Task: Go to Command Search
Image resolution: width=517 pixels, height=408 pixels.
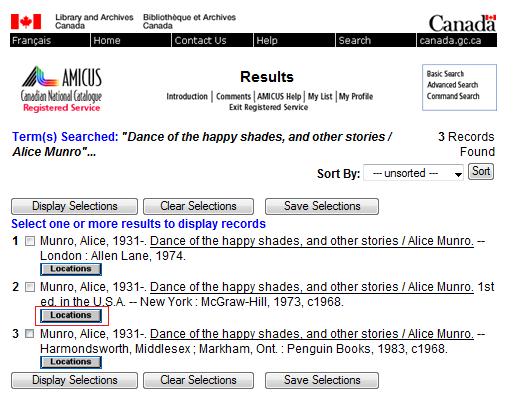Action: 453,96
